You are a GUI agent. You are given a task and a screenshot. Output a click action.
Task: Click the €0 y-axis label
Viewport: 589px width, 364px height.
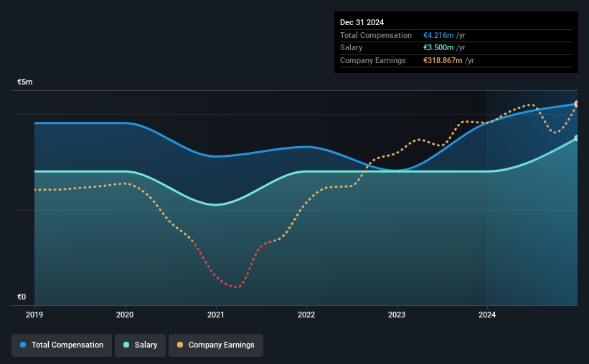[22, 297]
